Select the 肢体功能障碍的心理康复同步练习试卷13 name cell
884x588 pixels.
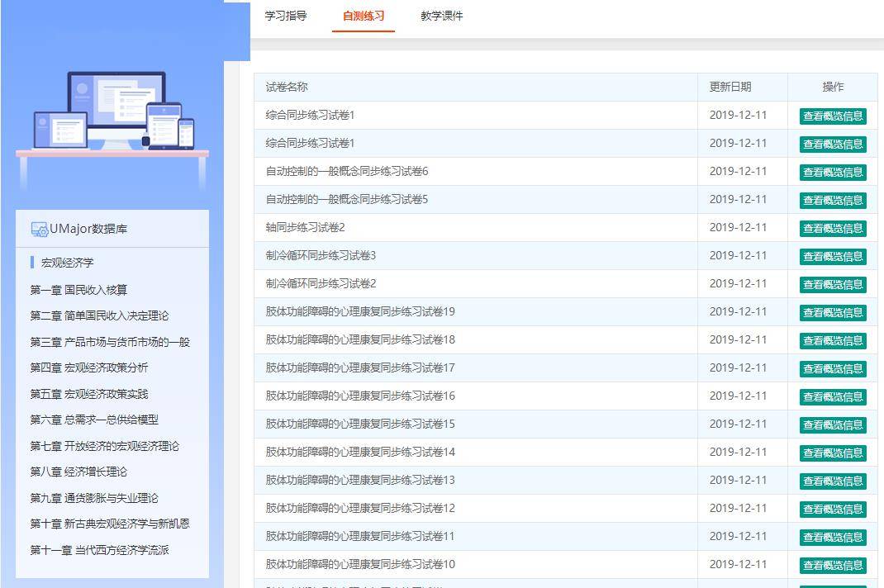tap(476, 481)
